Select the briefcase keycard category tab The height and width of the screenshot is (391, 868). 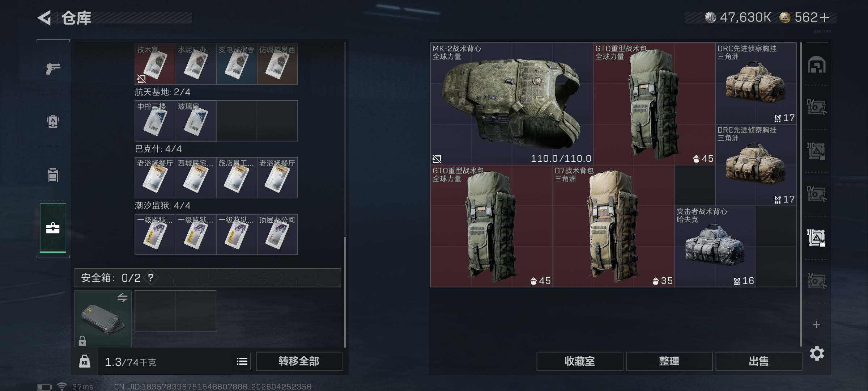(x=53, y=228)
